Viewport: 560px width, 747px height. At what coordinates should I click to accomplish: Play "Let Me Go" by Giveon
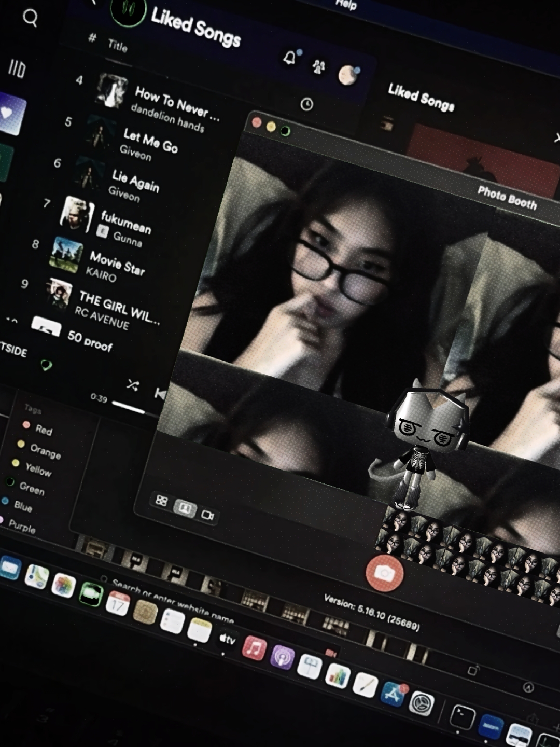(150, 140)
